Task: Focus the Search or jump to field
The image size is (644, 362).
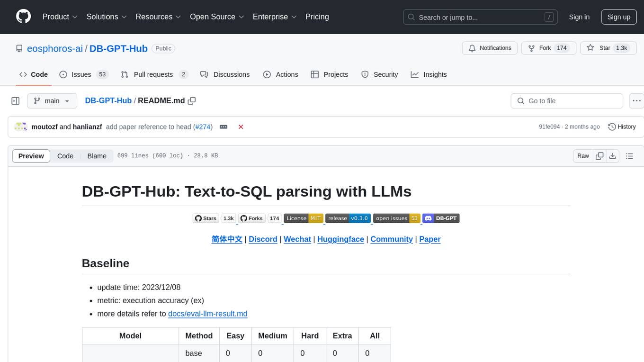Action: pyautogui.click(x=481, y=17)
